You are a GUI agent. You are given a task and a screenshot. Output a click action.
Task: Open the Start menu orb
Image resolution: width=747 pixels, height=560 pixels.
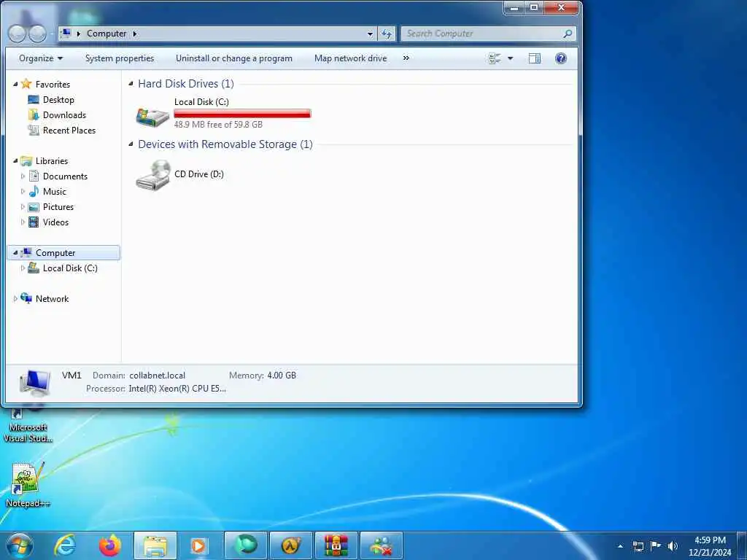20,545
